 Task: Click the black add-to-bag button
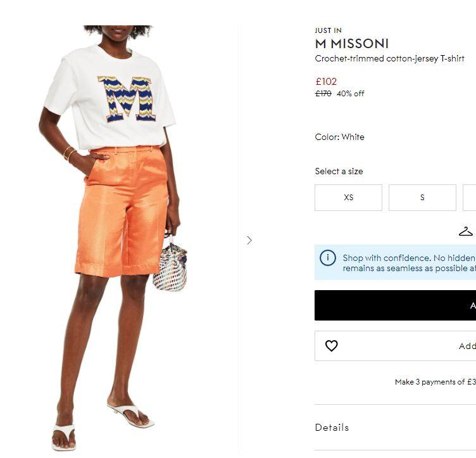click(395, 305)
